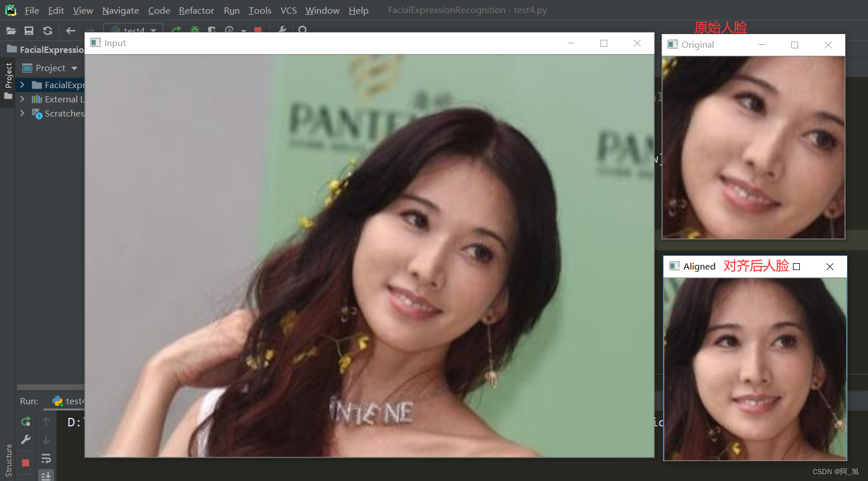Click the top toolbar red Stop icon
Image resolution: width=868 pixels, height=481 pixels.
(258, 30)
